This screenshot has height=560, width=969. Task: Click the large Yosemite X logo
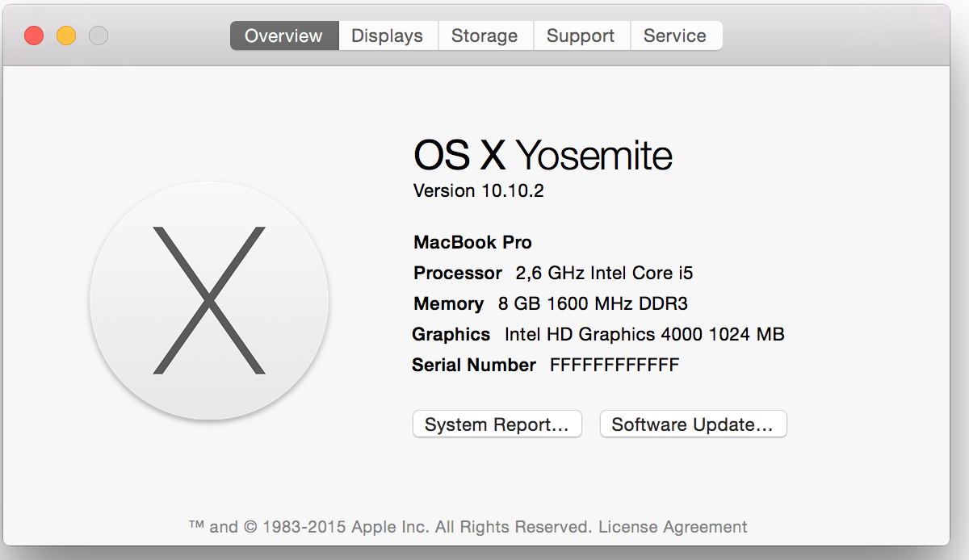(x=209, y=300)
